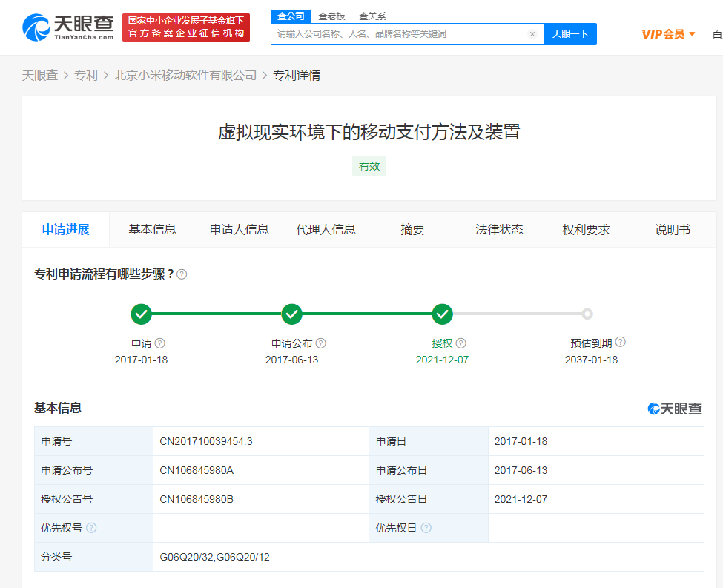Click help icon next to 申请 step
This screenshot has width=723, height=588.
pyautogui.click(x=159, y=343)
